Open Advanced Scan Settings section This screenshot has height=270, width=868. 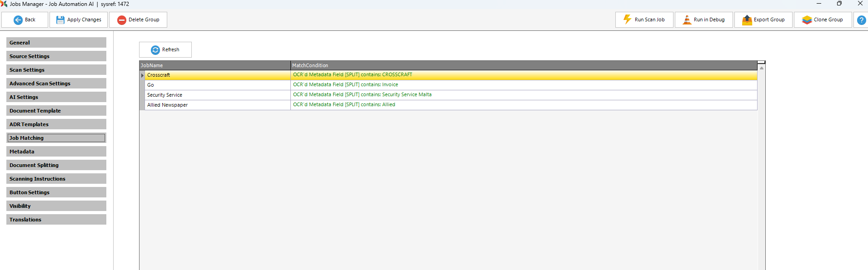click(x=56, y=83)
